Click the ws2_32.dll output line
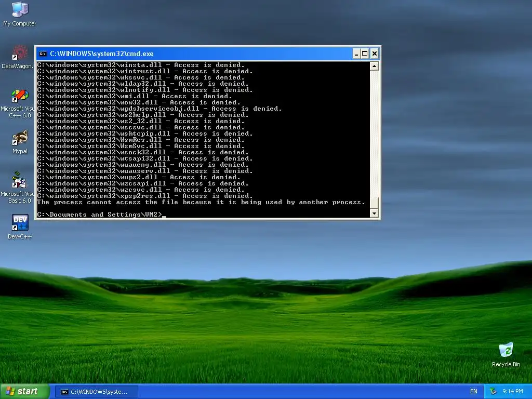The height and width of the screenshot is (399, 532). pos(141,121)
